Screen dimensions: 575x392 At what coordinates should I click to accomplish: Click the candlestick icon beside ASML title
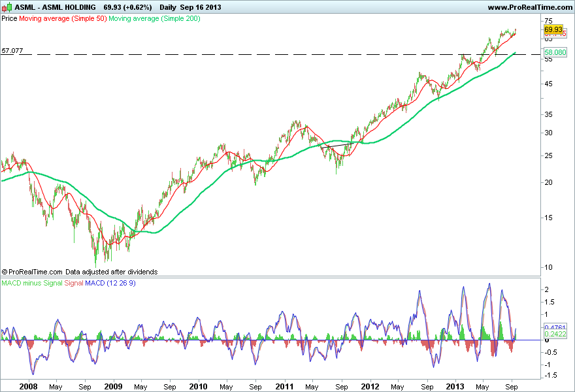coord(7,7)
